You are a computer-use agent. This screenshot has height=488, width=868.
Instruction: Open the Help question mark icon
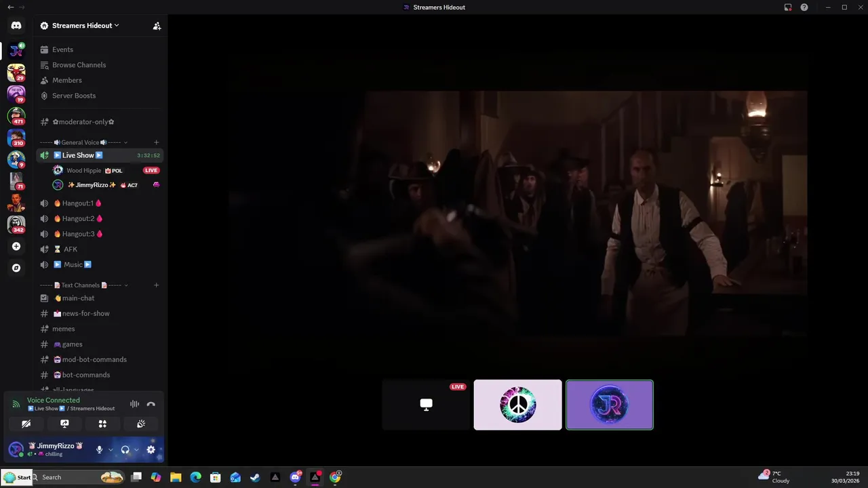tap(804, 7)
